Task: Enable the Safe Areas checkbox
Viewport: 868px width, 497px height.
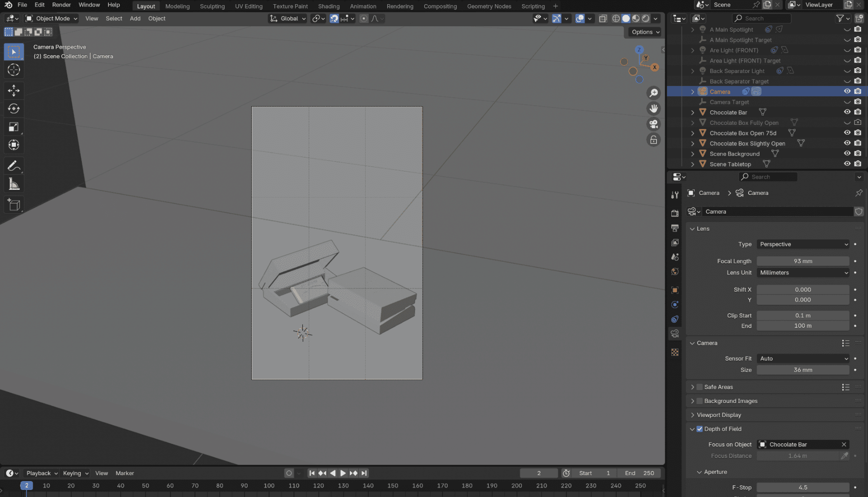Action: tap(699, 387)
